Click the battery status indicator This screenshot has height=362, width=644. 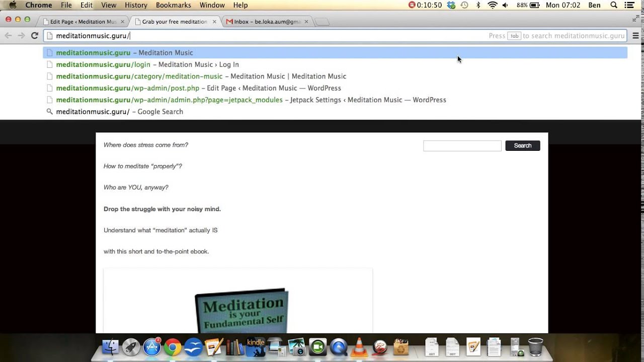pos(529,5)
